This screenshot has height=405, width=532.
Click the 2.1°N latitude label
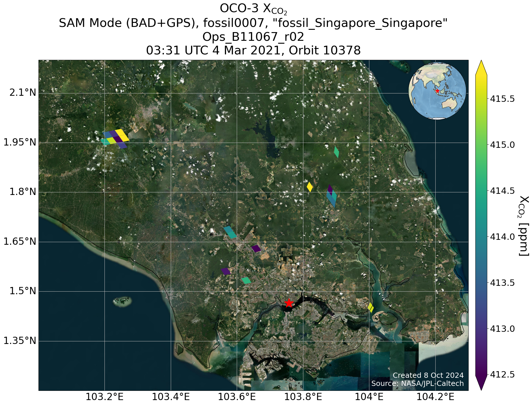click(x=23, y=93)
